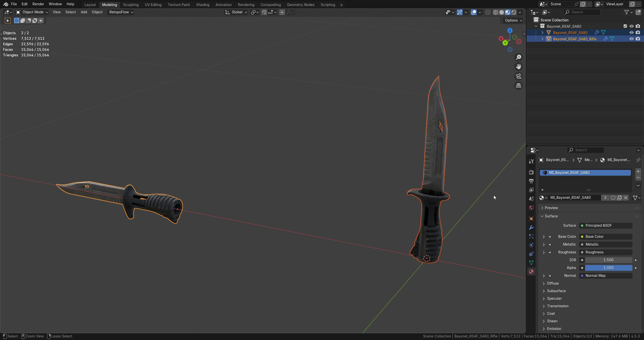Open the Render menu

(38, 4)
